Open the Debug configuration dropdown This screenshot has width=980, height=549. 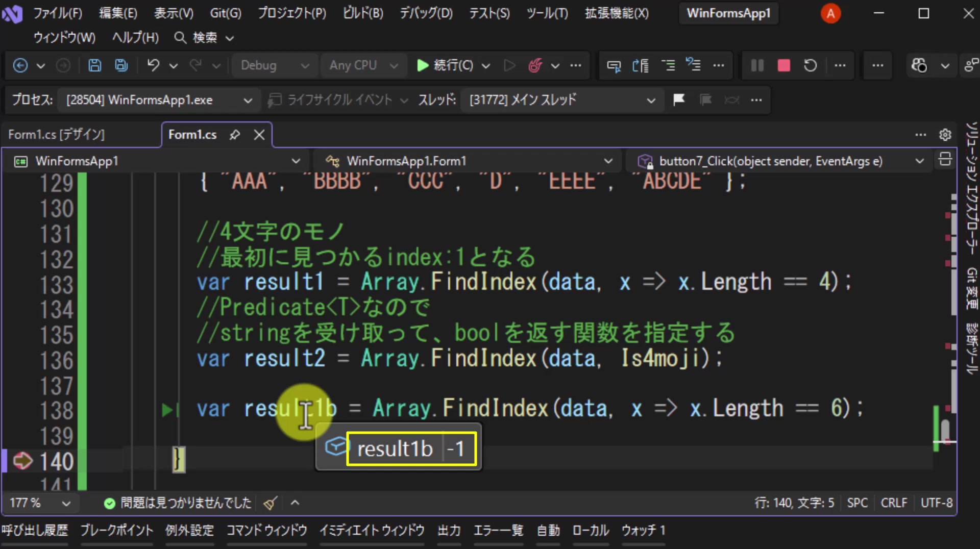[x=275, y=65]
